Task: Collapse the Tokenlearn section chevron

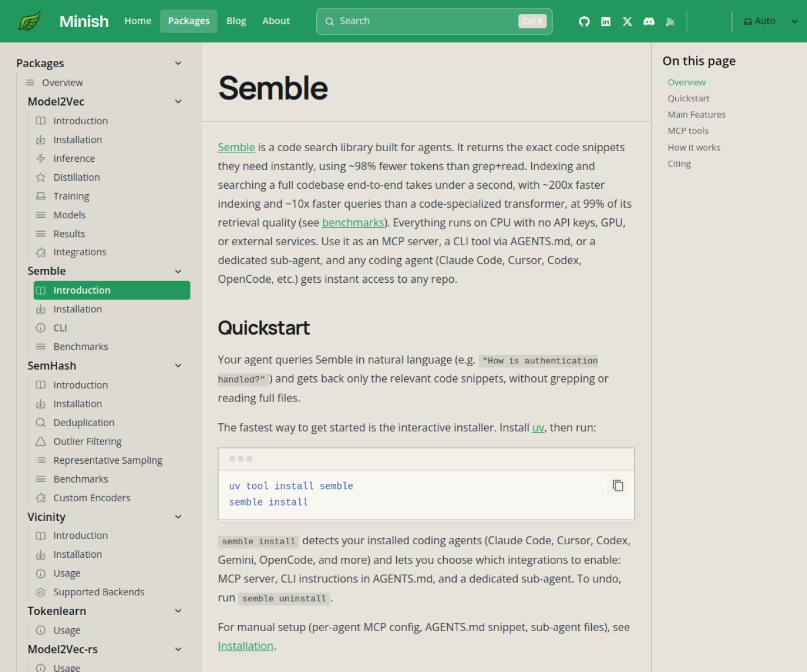Action: [178, 611]
